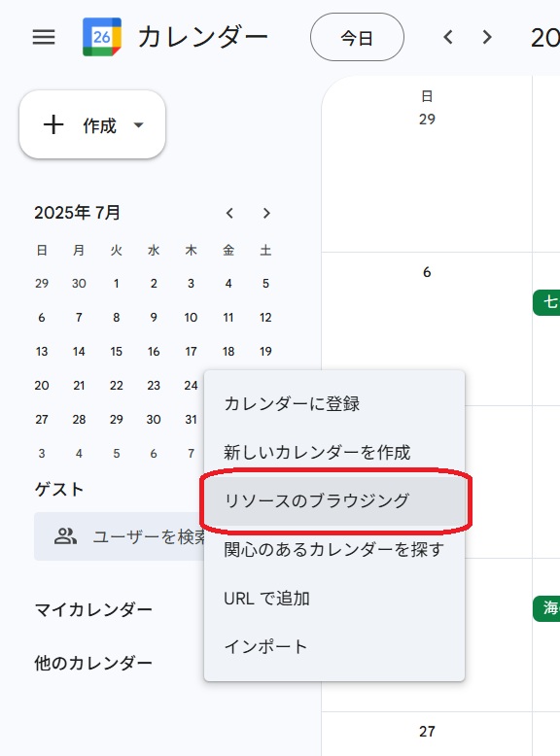The height and width of the screenshot is (756, 560).
Task: Open the hamburger main menu
Action: [44, 37]
